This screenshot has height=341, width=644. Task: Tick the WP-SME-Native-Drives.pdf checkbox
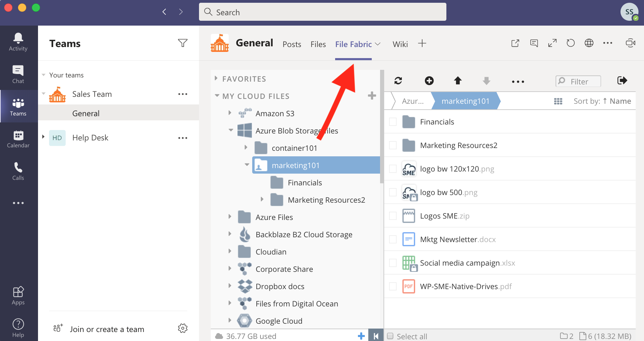pyautogui.click(x=393, y=286)
